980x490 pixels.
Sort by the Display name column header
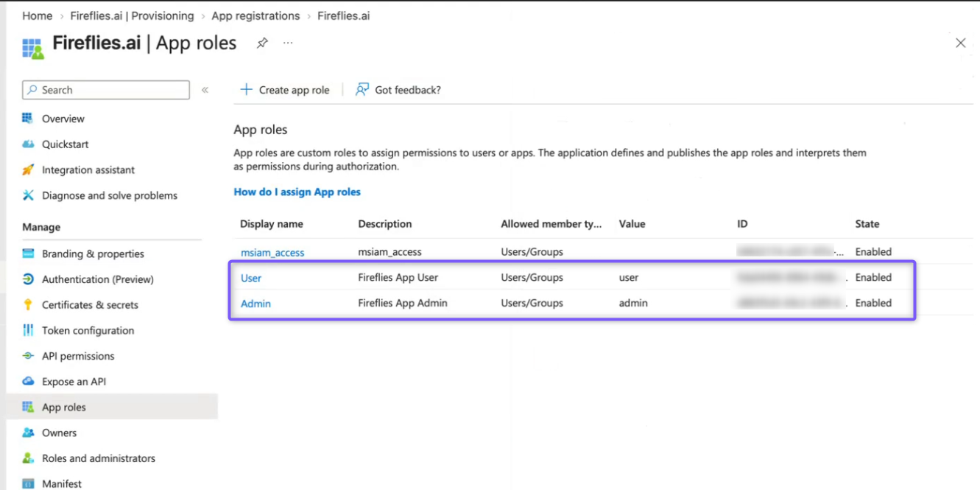272,224
